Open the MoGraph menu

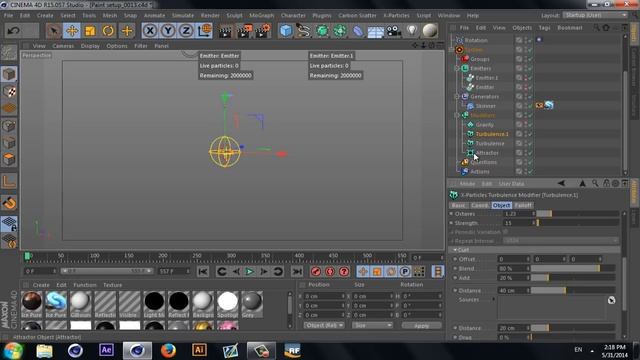click(x=262, y=16)
